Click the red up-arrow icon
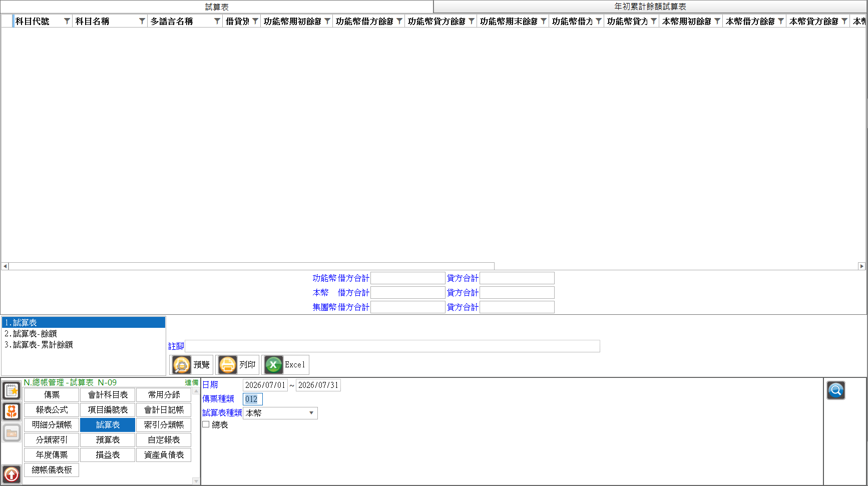The height and width of the screenshot is (486, 868). point(12,474)
